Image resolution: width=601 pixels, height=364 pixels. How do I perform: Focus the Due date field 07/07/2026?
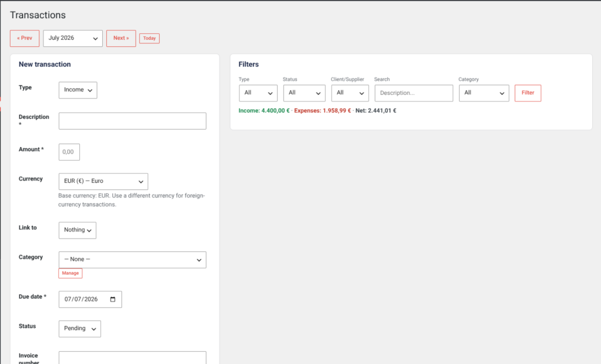click(90, 300)
